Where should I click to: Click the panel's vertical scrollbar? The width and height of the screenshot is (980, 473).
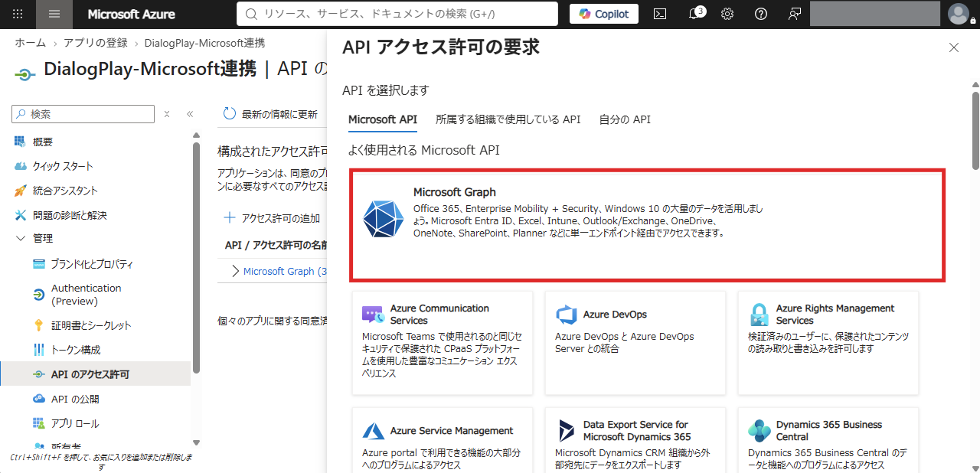975,130
